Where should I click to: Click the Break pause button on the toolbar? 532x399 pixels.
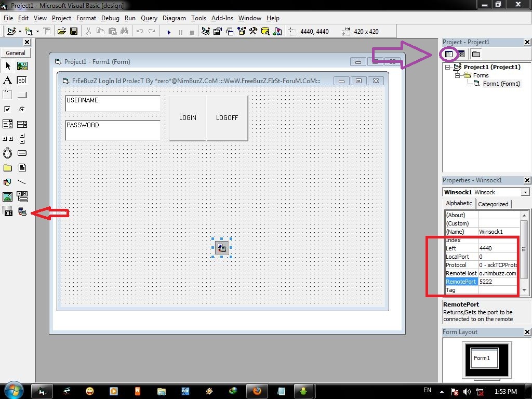click(180, 32)
